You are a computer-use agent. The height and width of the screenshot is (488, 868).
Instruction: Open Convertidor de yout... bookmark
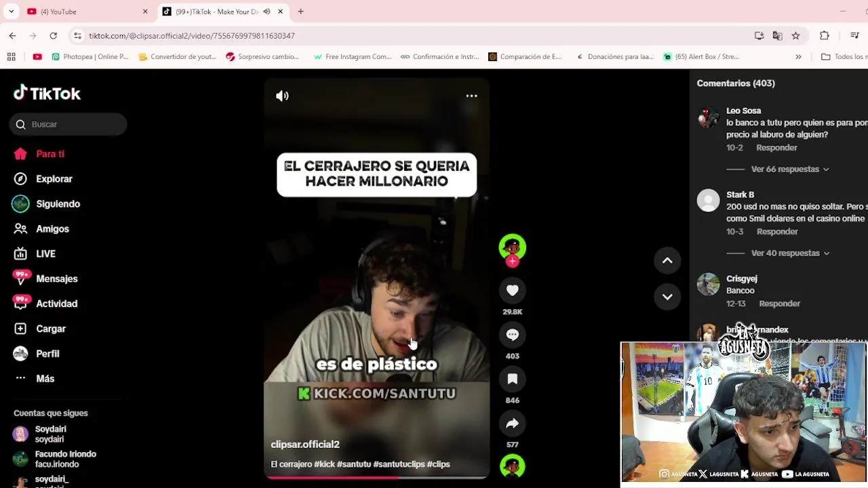(x=177, y=57)
